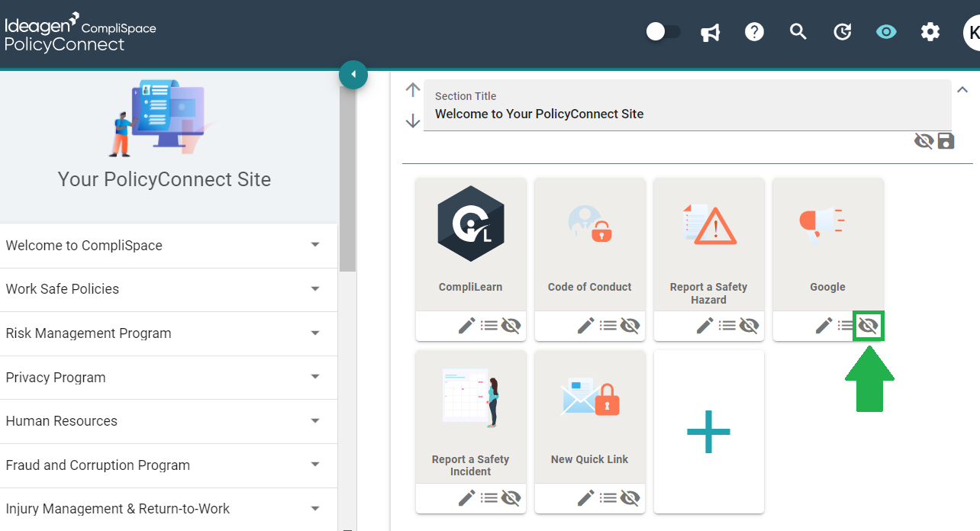Collapse the section using the top chevron
Viewport: 980px width, 531px height.
(x=962, y=89)
